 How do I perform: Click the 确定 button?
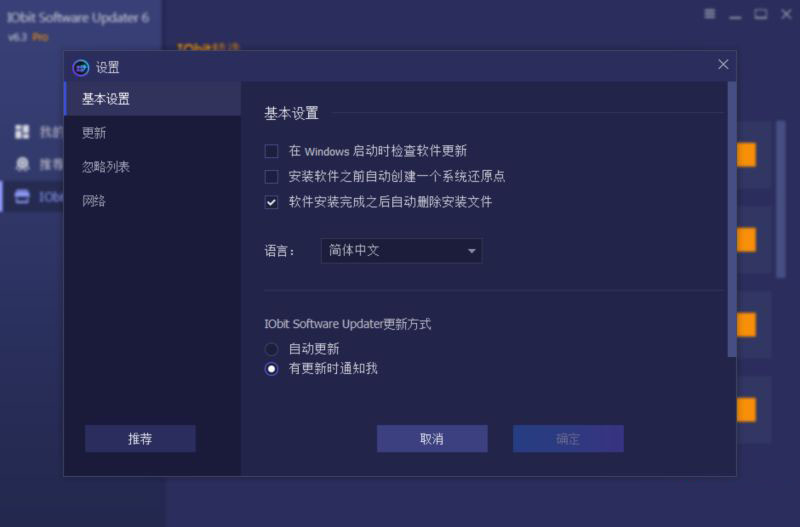coord(568,439)
